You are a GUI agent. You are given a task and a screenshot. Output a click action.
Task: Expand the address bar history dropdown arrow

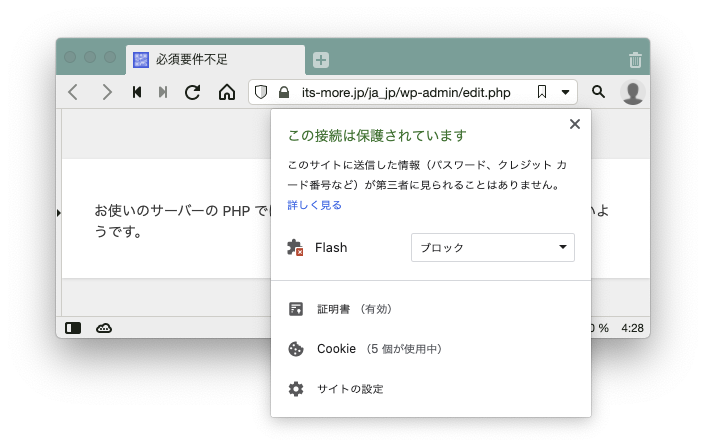pyautogui.click(x=565, y=92)
